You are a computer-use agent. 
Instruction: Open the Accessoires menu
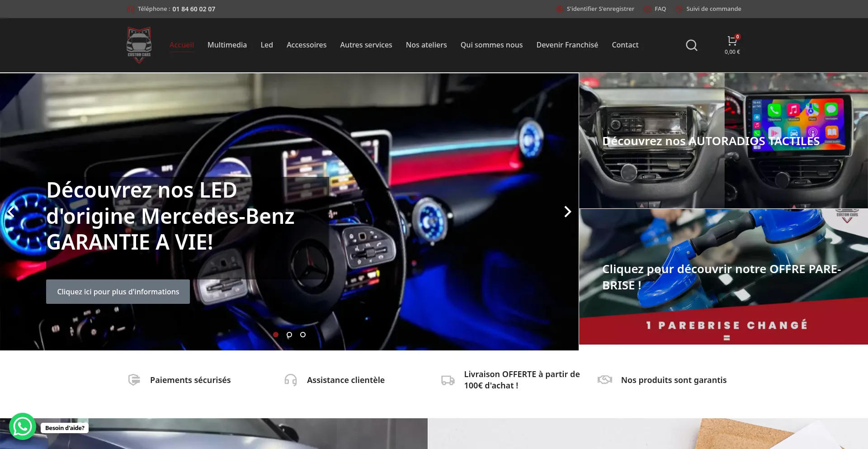tap(307, 45)
